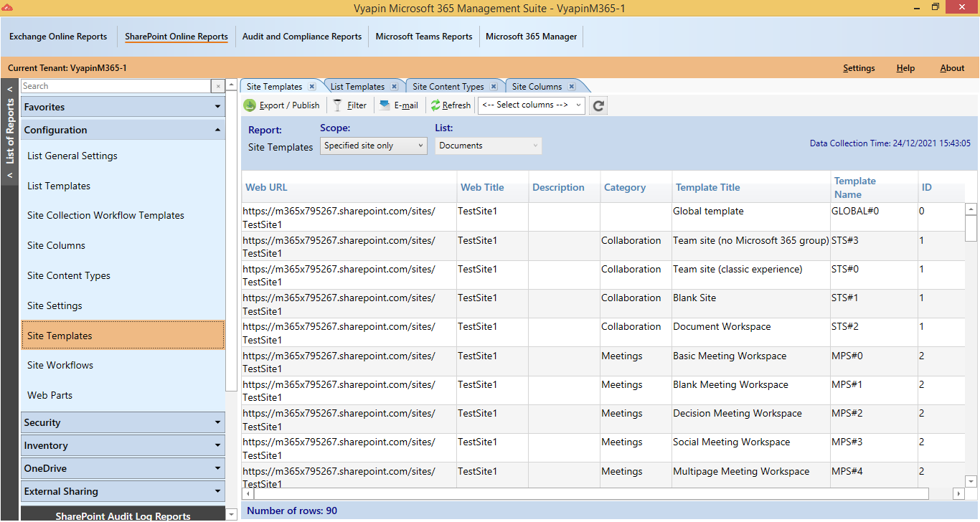Open the About link

(x=952, y=68)
